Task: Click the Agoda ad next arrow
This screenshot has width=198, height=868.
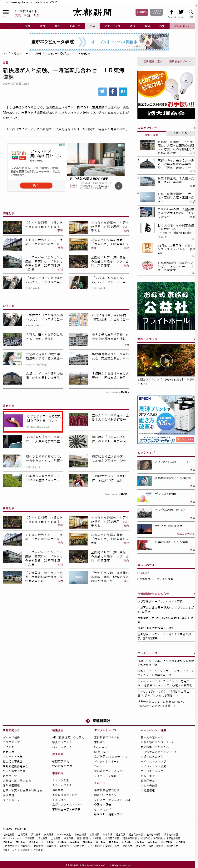Action: tap(118, 186)
